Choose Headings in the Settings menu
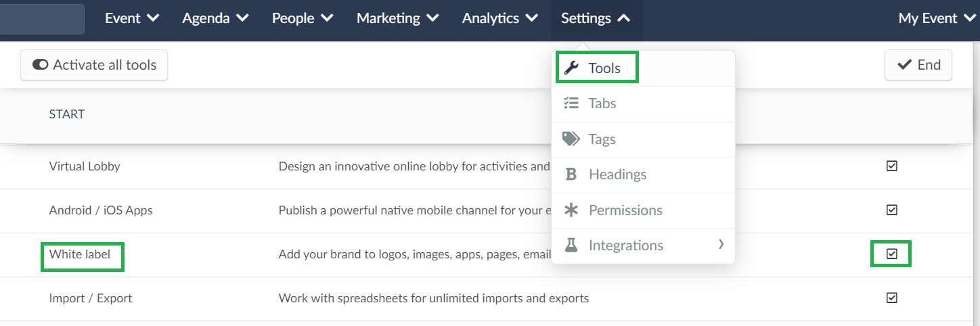The width and height of the screenshot is (980, 326). [643, 174]
